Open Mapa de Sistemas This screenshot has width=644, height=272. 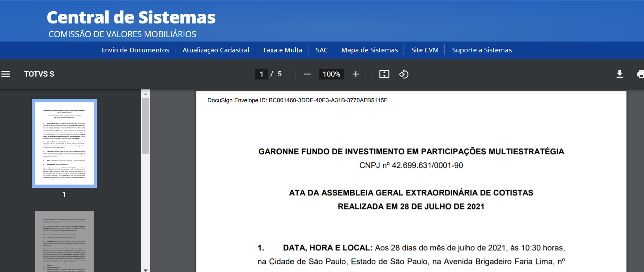370,50
